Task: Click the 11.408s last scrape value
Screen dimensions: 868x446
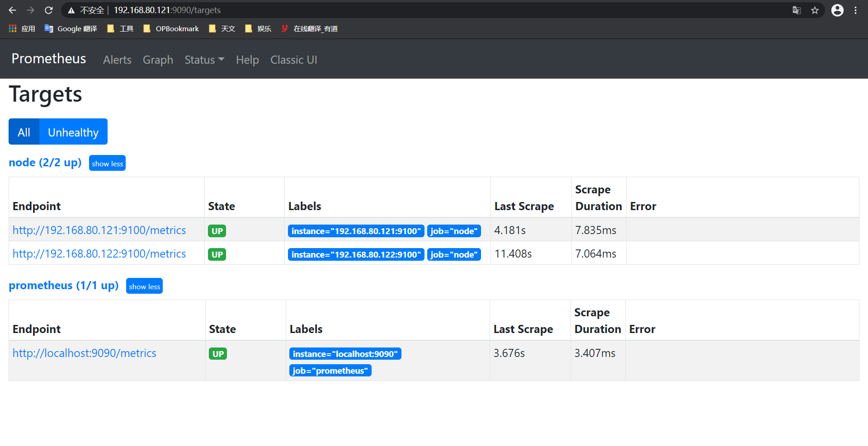Action: 513,254
